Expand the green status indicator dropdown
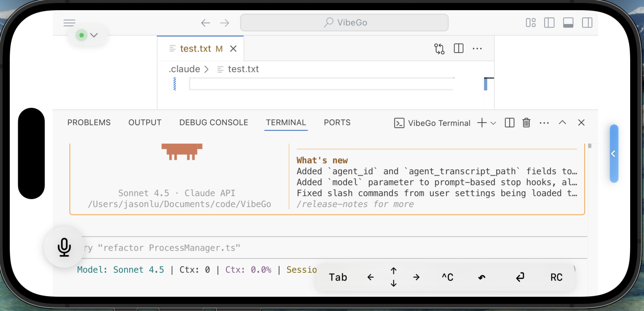Image resolution: width=644 pixels, height=311 pixels. [x=94, y=35]
